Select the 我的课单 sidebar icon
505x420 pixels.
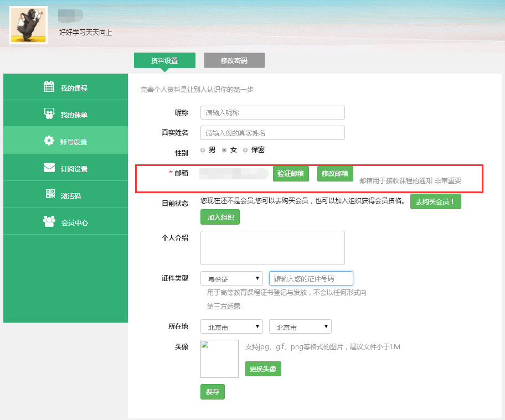click(48, 113)
